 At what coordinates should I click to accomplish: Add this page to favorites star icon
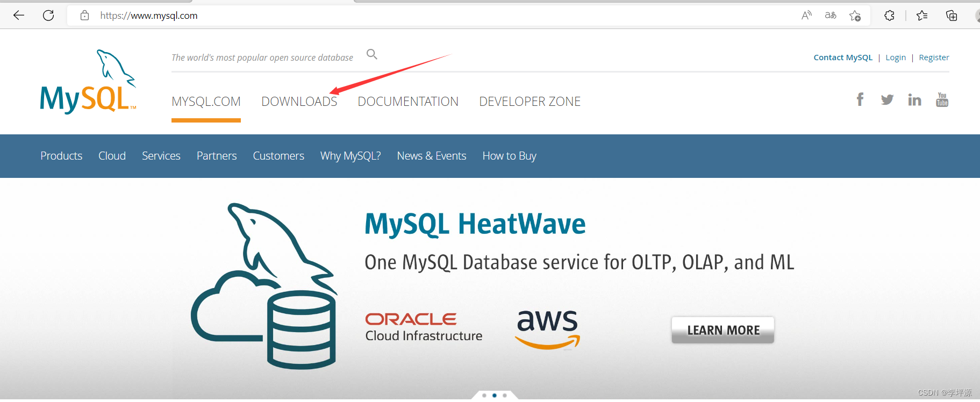click(x=855, y=16)
